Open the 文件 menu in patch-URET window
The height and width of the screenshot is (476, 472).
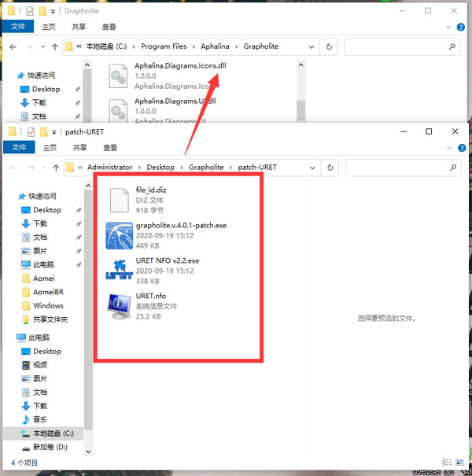click(x=19, y=147)
